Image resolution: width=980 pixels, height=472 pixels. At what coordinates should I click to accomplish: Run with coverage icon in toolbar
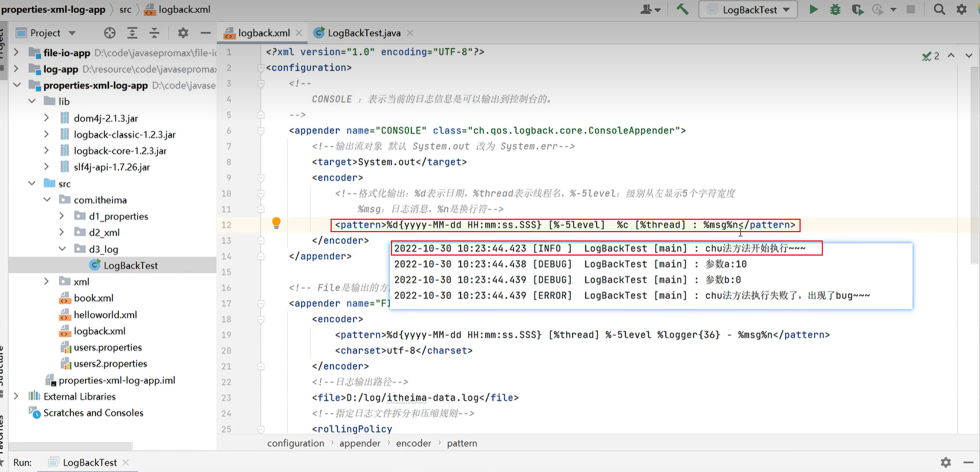coord(857,9)
